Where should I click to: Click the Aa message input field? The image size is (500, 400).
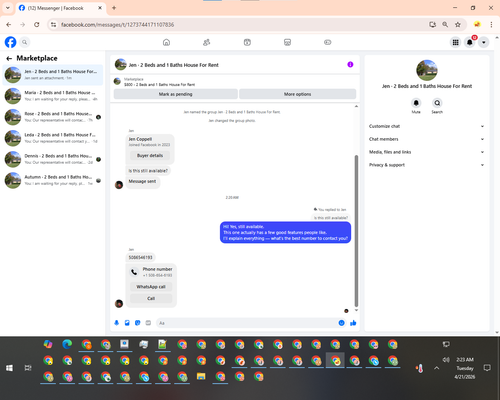click(248, 323)
